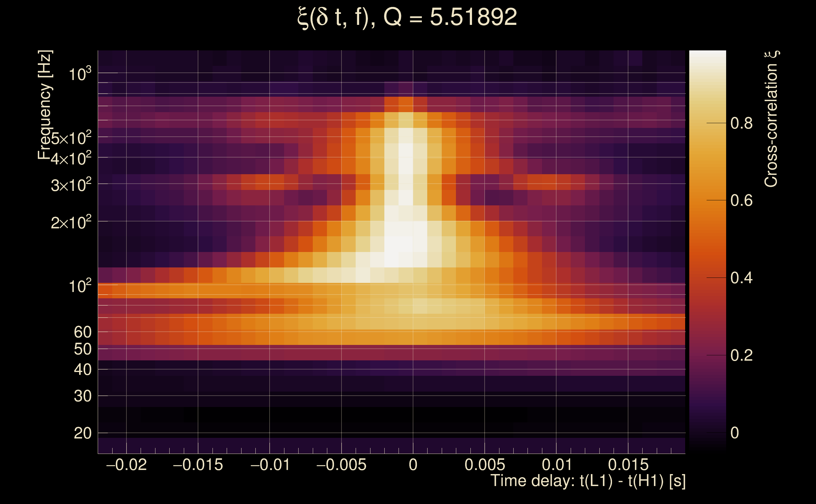Click the Time delay t(L1) - t(H1) axis label
816x504 pixels.
click(588, 481)
